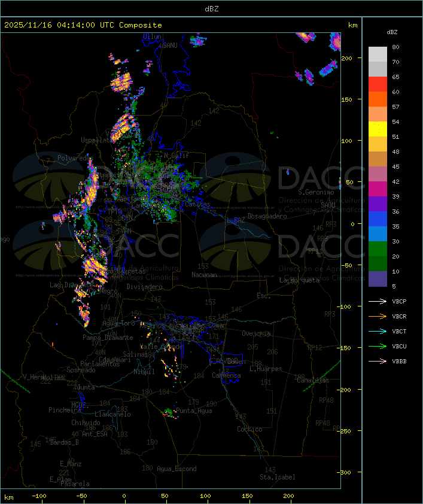
Task: Click the 'Agua_Escond' place label
Action: (176, 469)
